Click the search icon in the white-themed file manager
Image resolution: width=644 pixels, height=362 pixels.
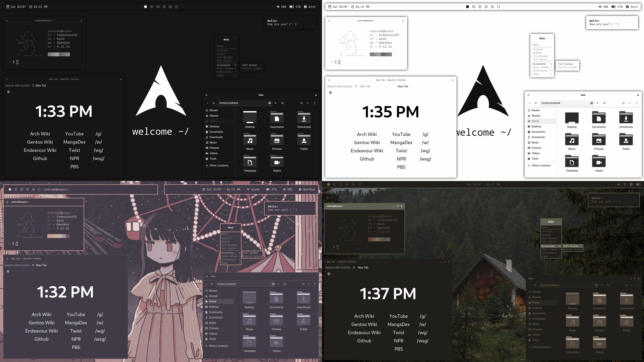coord(604,103)
